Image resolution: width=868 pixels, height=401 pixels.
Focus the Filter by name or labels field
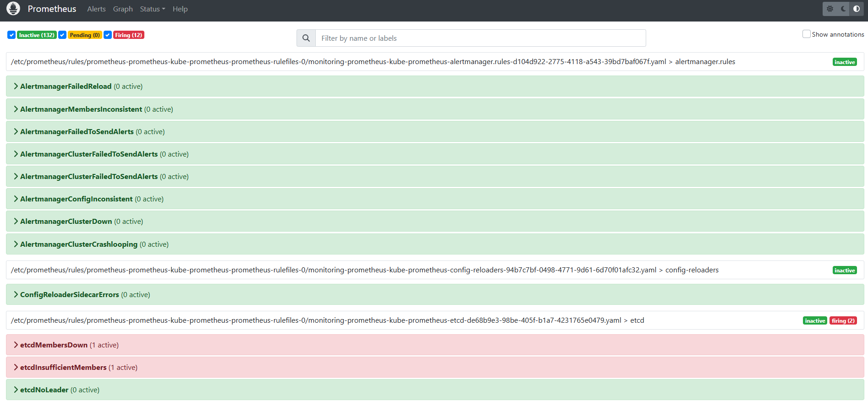coord(481,38)
